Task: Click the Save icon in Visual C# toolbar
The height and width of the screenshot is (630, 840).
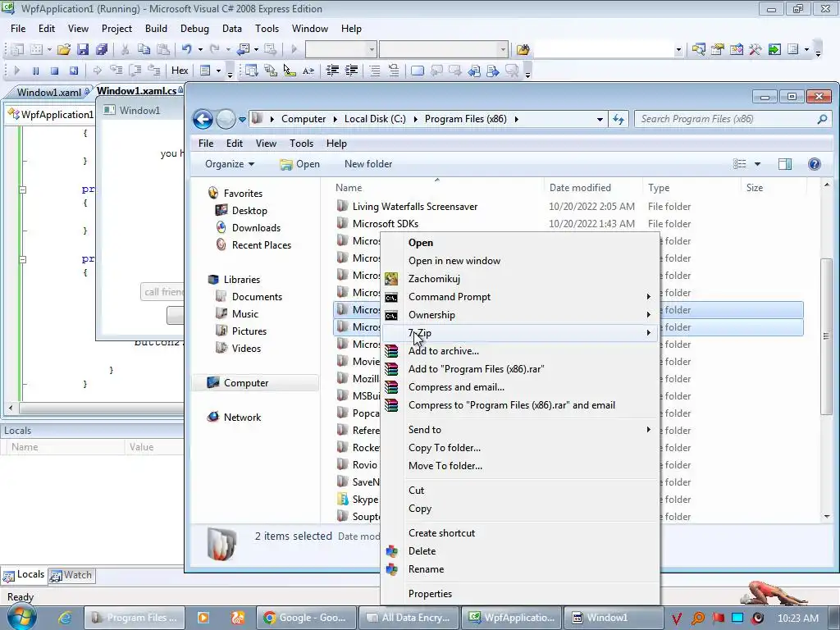Action: [x=83, y=49]
